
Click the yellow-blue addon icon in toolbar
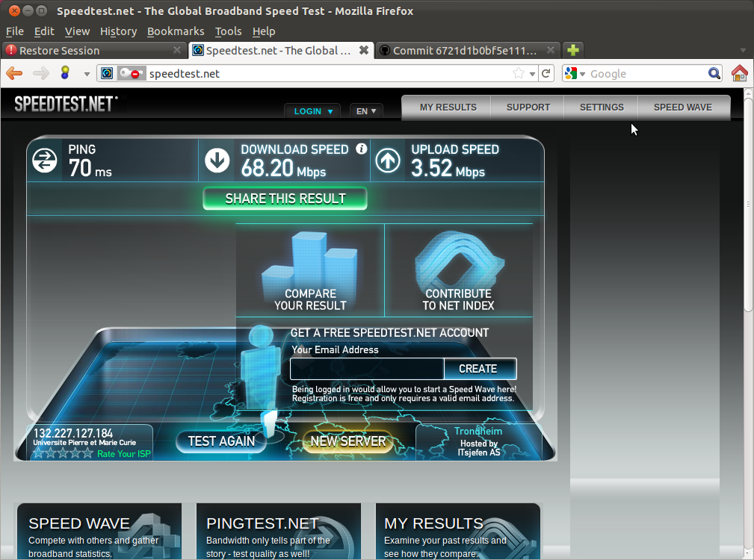65,72
